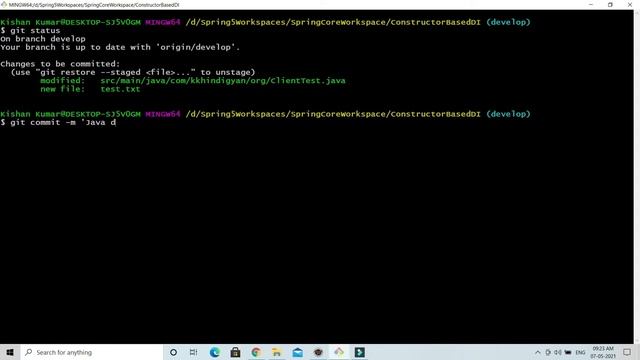The width and height of the screenshot is (640, 360).
Task: Click the Cortana circle icon
Action: pyautogui.click(x=173, y=352)
